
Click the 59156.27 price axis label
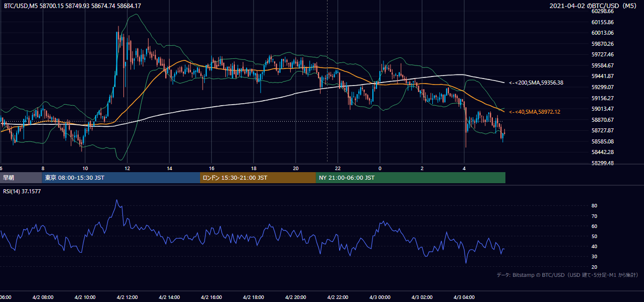pyautogui.click(x=602, y=98)
